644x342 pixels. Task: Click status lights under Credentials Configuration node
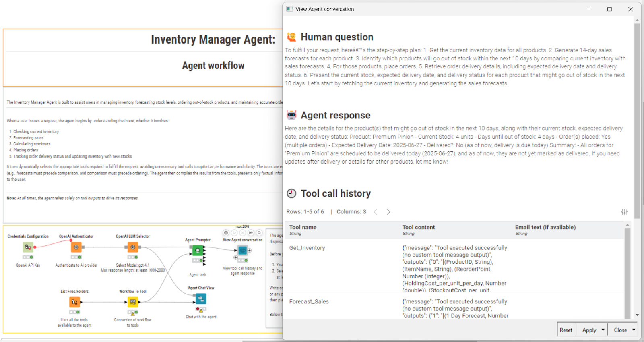coord(28,257)
